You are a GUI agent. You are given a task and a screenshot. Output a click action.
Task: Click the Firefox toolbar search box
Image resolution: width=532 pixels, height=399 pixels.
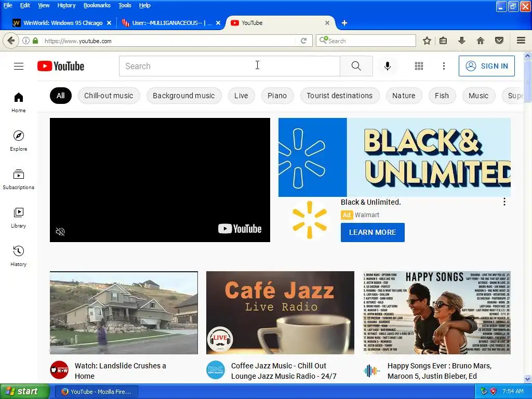click(x=366, y=41)
